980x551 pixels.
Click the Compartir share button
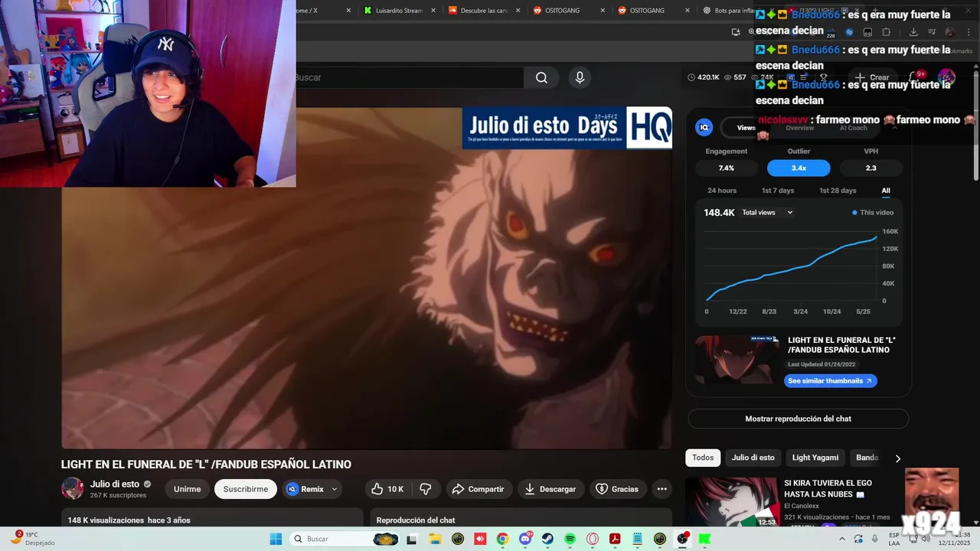click(x=478, y=489)
